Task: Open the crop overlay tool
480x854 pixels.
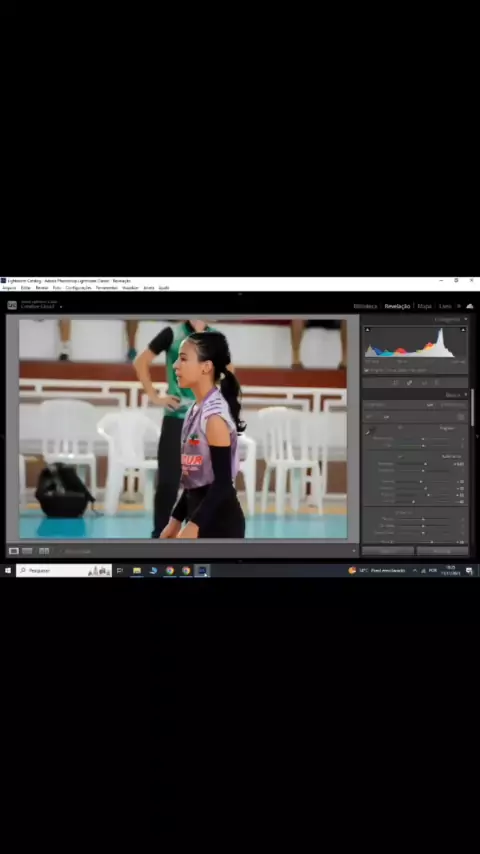Action: (x=394, y=383)
